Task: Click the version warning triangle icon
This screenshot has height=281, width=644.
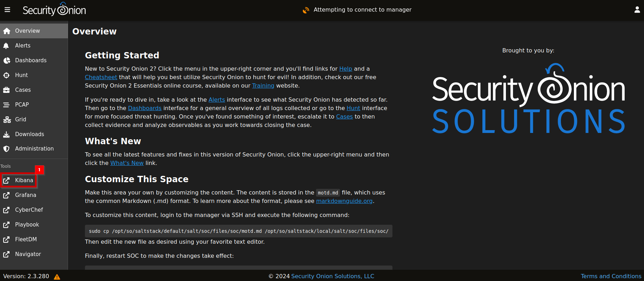Action: (x=57, y=277)
